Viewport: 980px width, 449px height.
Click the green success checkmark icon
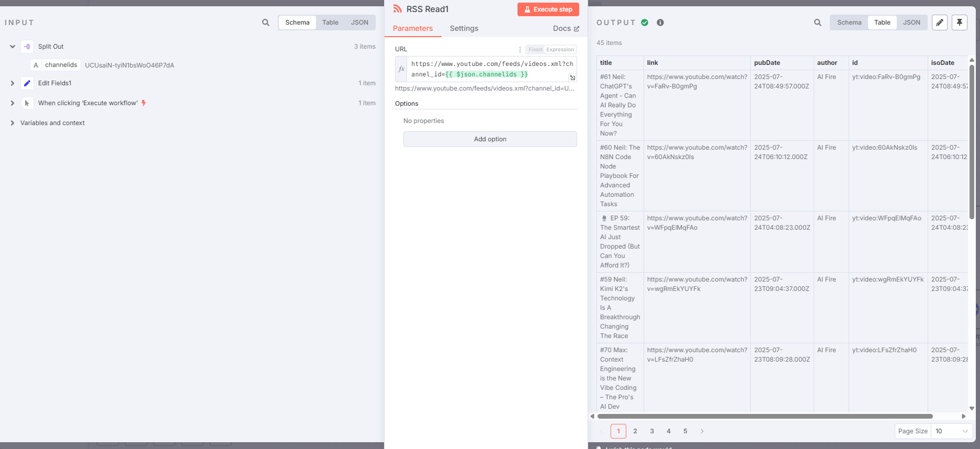tap(645, 23)
